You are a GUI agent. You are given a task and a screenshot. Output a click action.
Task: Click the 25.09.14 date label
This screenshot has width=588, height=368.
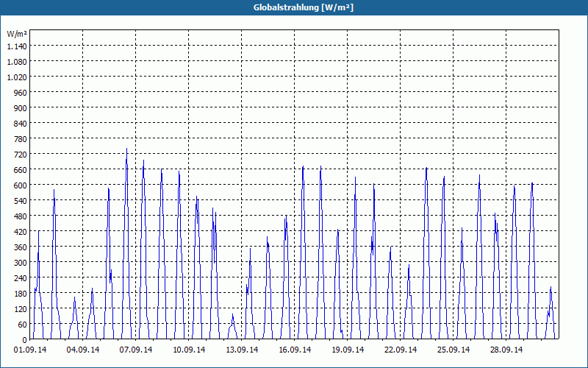[453, 350]
